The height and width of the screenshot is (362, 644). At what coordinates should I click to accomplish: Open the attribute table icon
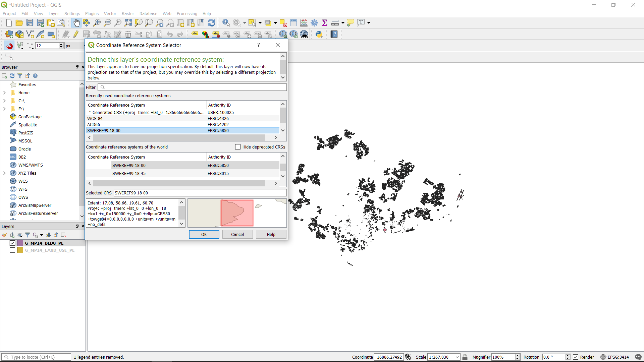click(293, 23)
